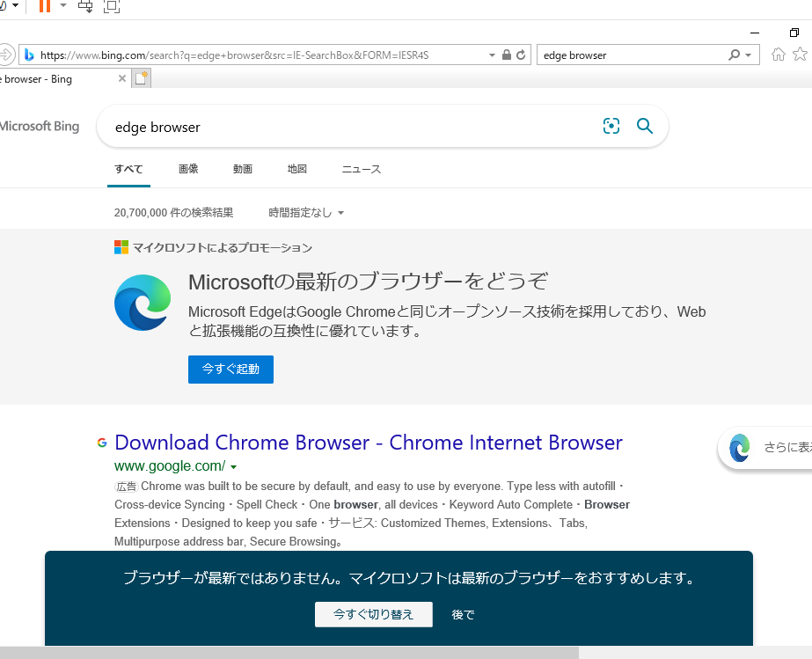This screenshot has width=812, height=659.
Task: Click the security lock icon in address bar
Action: pyautogui.click(x=505, y=54)
